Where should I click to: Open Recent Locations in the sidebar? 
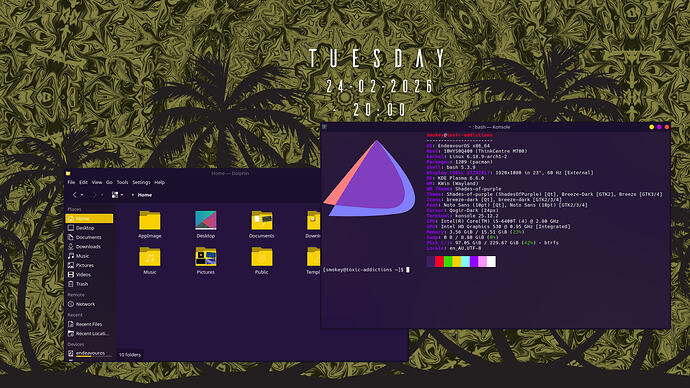point(89,333)
